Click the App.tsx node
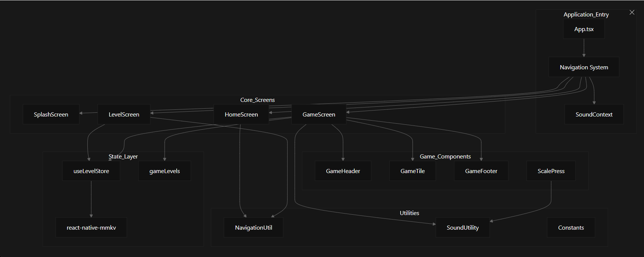The image size is (644, 257). tap(584, 29)
